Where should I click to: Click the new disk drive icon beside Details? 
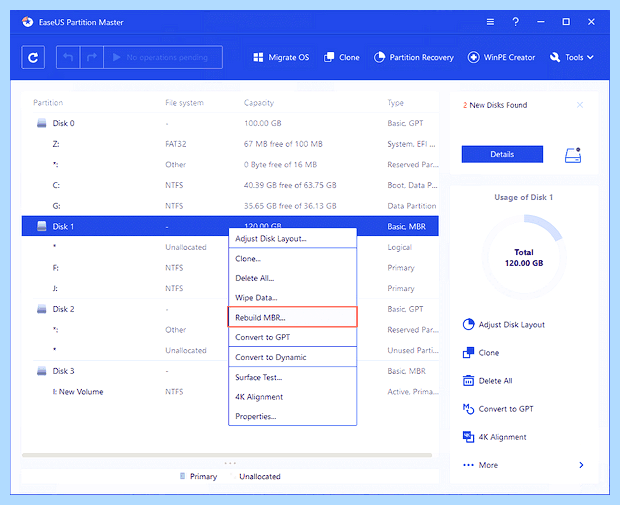tap(573, 155)
